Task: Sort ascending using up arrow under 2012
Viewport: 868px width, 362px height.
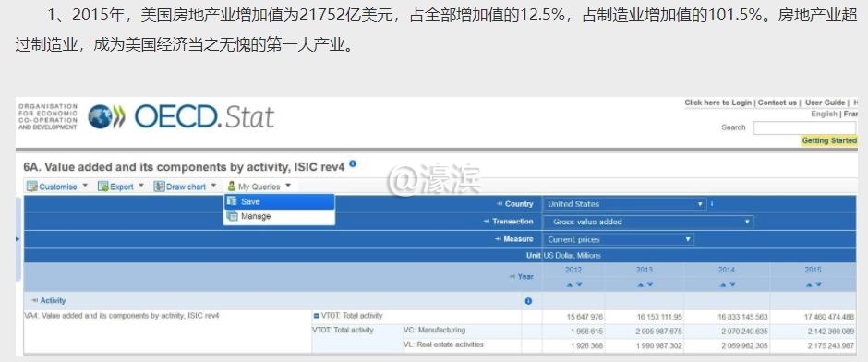Action: tap(569, 284)
